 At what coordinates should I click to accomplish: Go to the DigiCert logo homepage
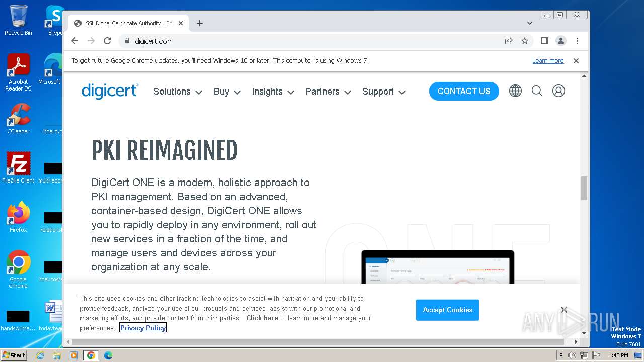pos(110,91)
